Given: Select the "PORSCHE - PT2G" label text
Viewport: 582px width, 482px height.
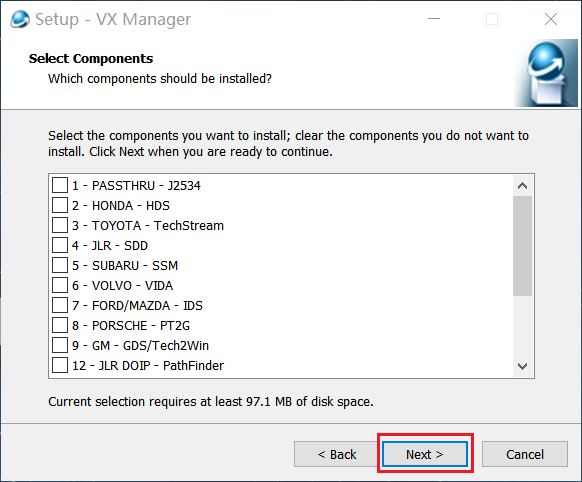Looking at the screenshot, I should [x=141, y=325].
